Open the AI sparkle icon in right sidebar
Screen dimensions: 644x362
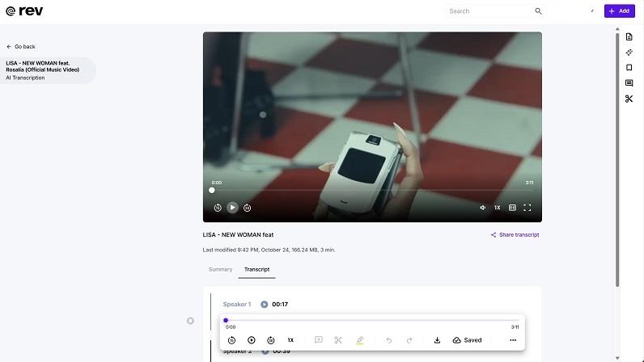click(x=629, y=53)
